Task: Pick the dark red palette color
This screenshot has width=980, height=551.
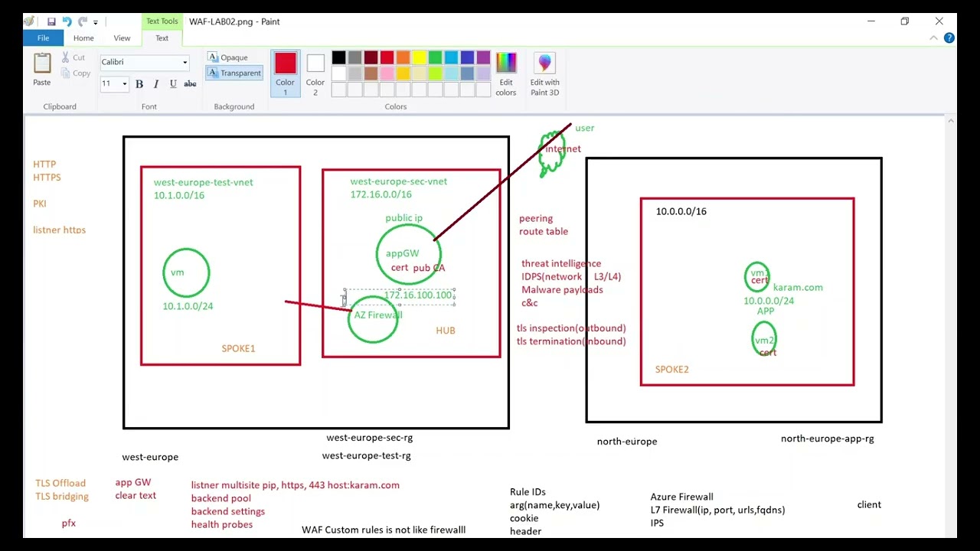Action: (x=371, y=57)
